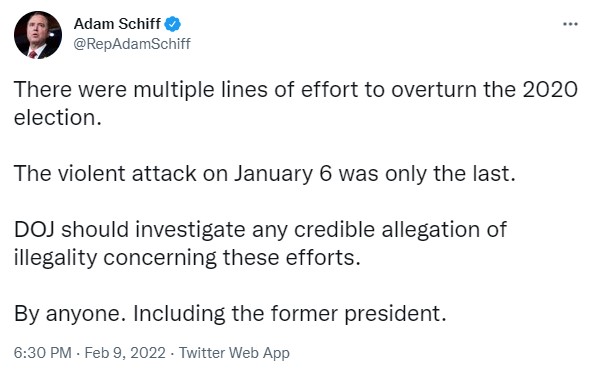Open the Twitter Web App source link

pos(234,353)
